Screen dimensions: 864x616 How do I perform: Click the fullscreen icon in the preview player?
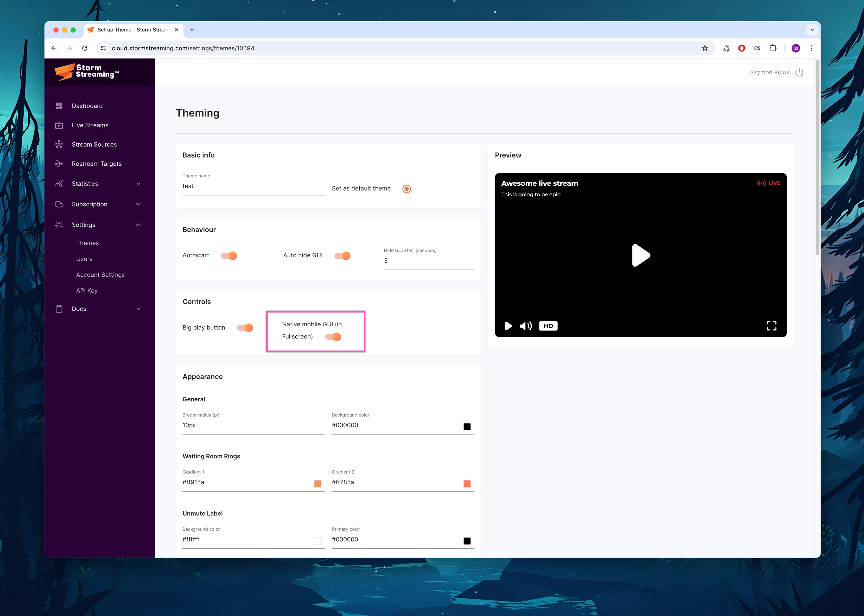(x=772, y=326)
